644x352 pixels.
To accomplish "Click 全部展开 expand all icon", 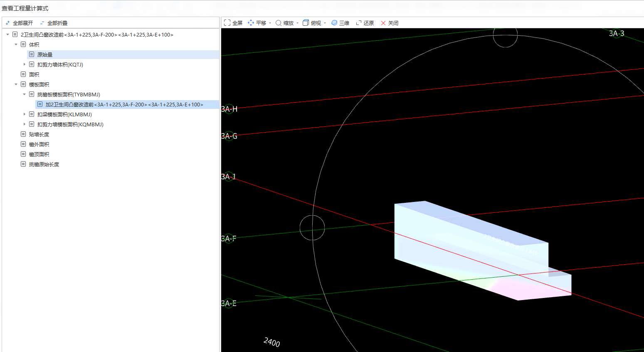I will 8,23.
